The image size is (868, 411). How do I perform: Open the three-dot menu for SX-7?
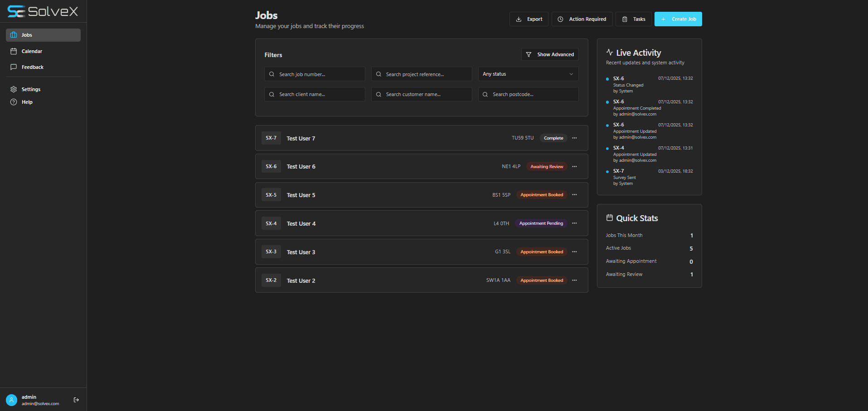[574, 138]
